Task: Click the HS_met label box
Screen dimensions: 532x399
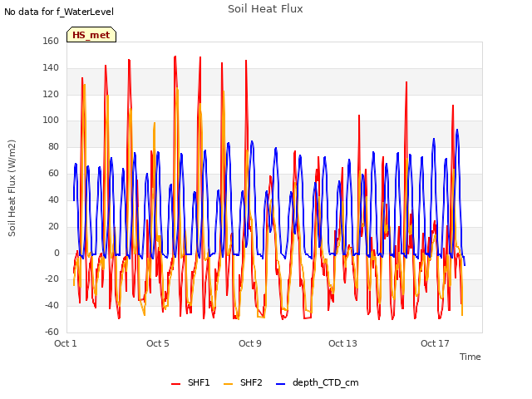Action: click(91, 35)
